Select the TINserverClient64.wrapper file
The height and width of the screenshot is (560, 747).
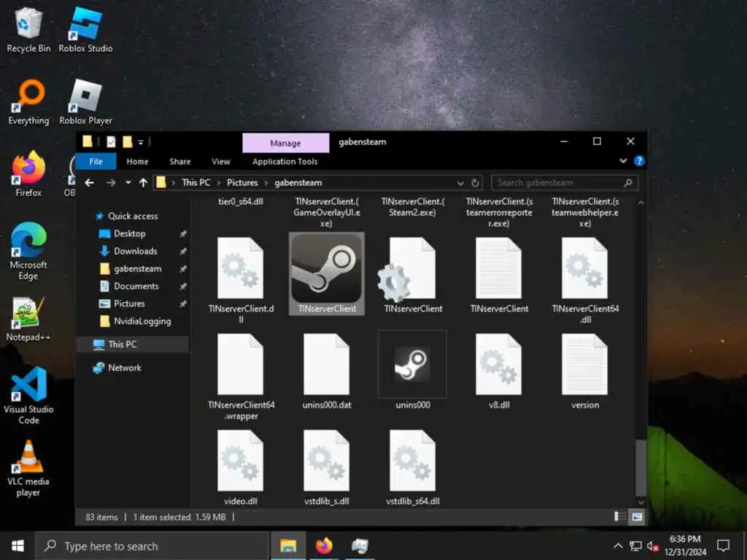[241, 376]
